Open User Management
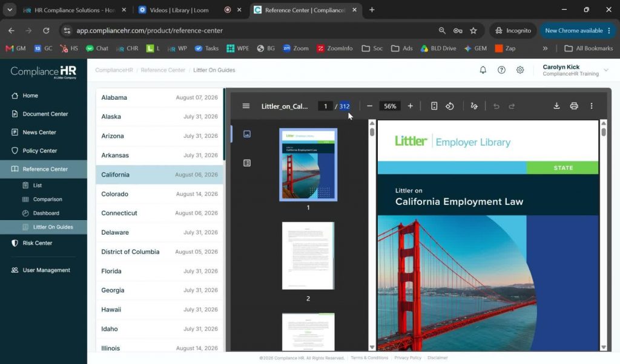The width and height of the screenshot is (620, 364). 44,270
